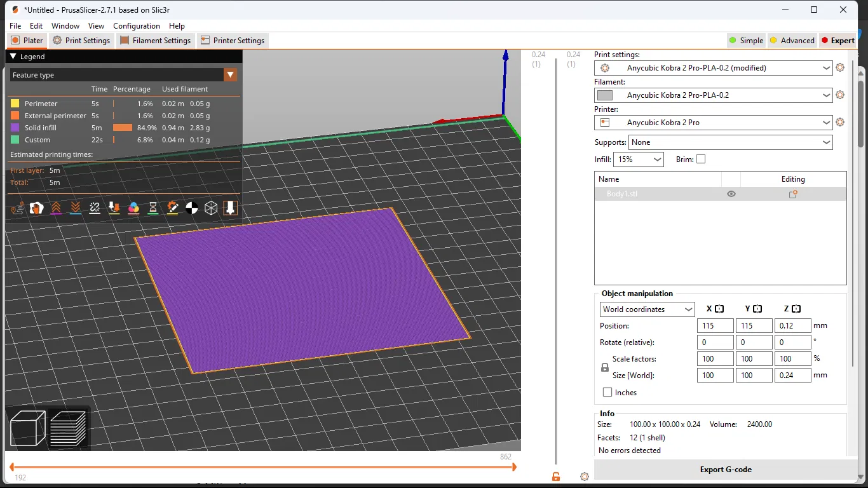The width and height of the screenshot is (868, 488).
Task: Toggle center of gravity marker icon
Action: pyautogui.click(x=191, y=208)
